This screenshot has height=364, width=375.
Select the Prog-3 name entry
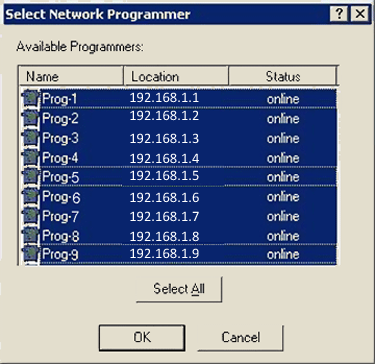pos(60,138)
